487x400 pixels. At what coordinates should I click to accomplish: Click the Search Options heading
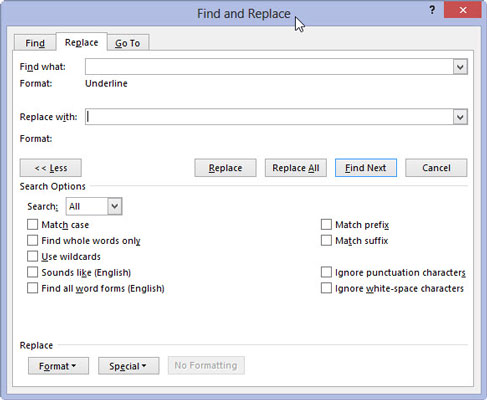[x=53, y=186]
